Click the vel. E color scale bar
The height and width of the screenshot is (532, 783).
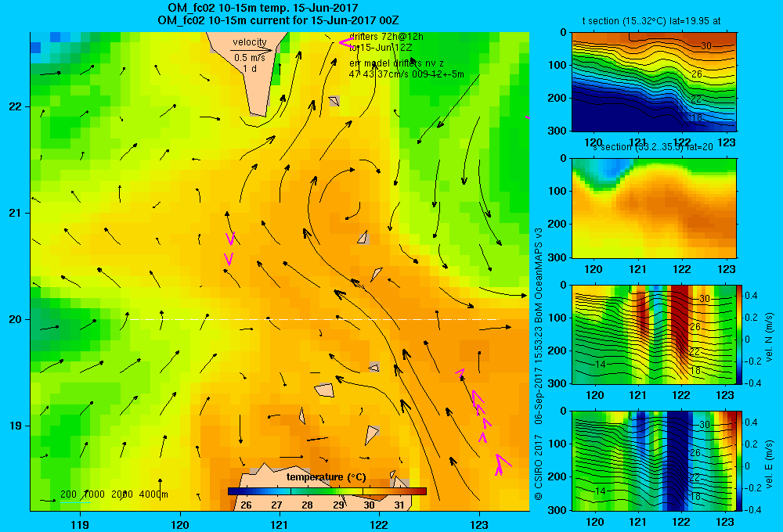(740, 461)
